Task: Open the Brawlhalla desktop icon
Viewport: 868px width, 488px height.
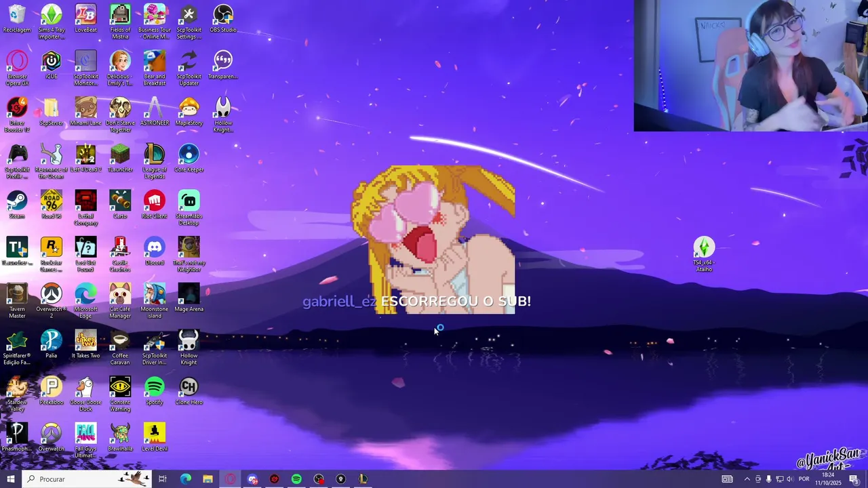Action: click(120, 438)
